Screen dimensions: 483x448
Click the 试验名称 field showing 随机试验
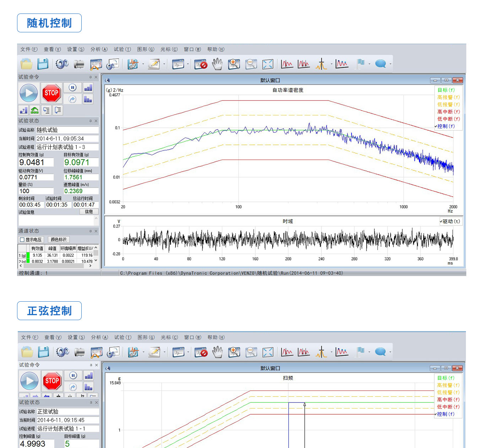(x=67, y=130)
